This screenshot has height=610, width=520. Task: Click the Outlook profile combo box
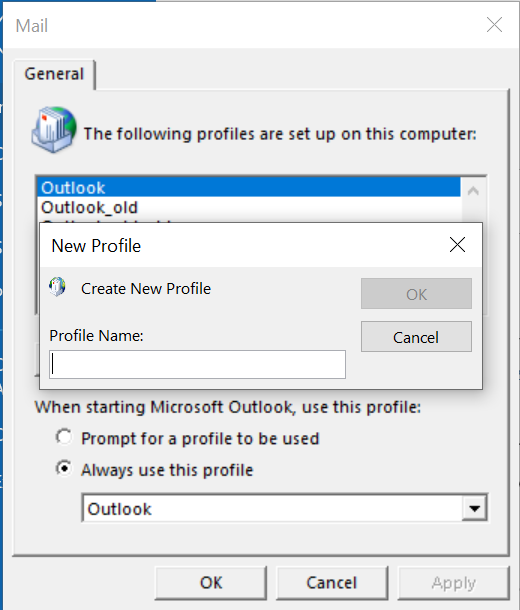pos(284,508)
